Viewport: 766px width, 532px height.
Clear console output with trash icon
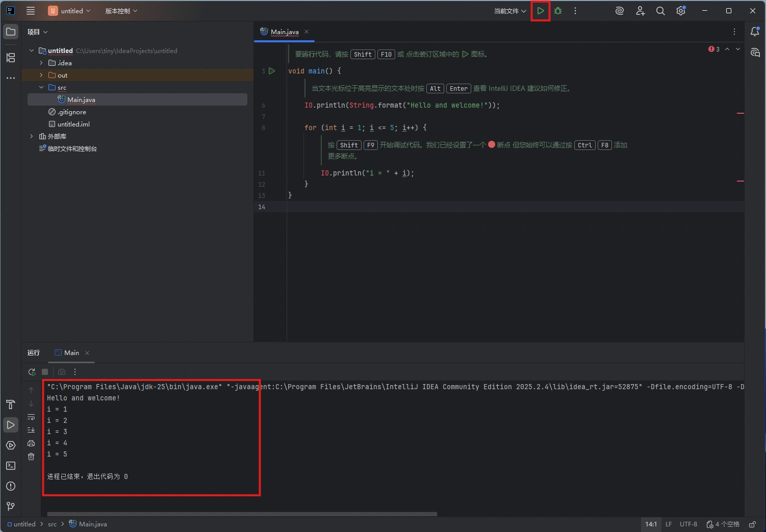pyautogui.click(x=31, y=457)
